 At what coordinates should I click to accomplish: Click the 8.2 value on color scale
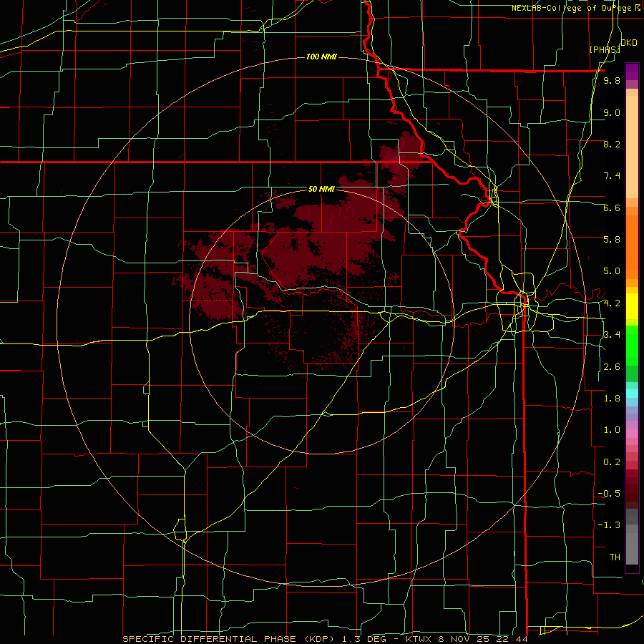pyautogui.click(x=612, y=144)
